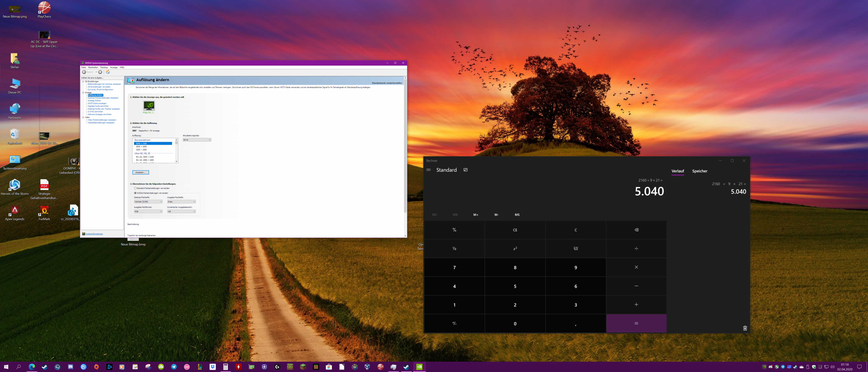Screen dimensions: 868x372
Task: Click the divide operator key
Action: pyautogui.click(x=636, y=249)
